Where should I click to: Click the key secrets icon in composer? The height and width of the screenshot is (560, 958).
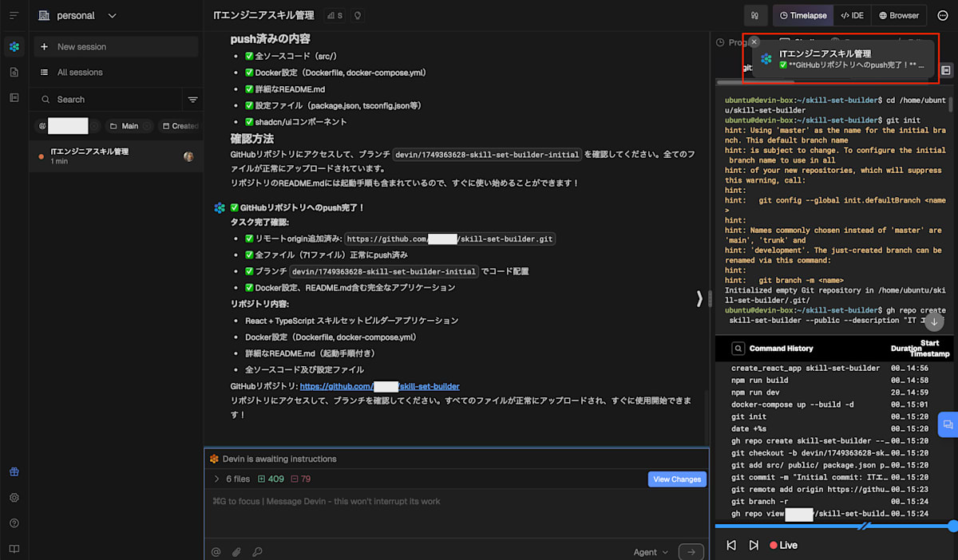(x=257, y=552)
